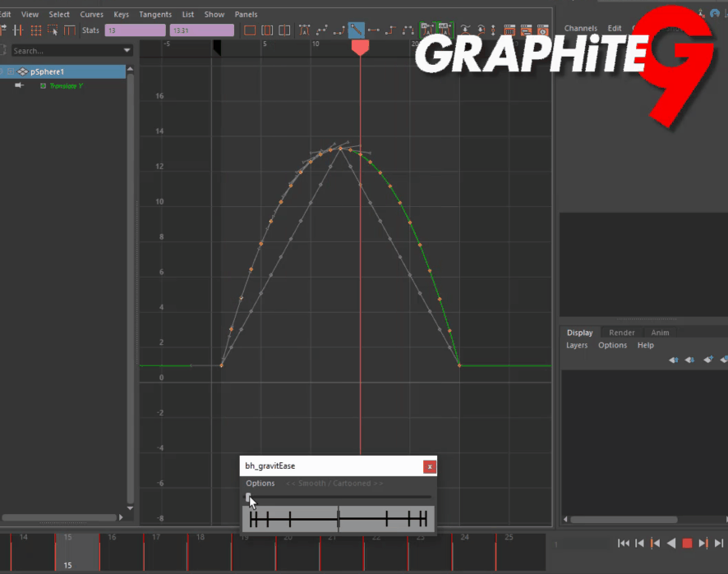
Task: Open the Dope Sheet icon
Action: click(x=509, y=30)
